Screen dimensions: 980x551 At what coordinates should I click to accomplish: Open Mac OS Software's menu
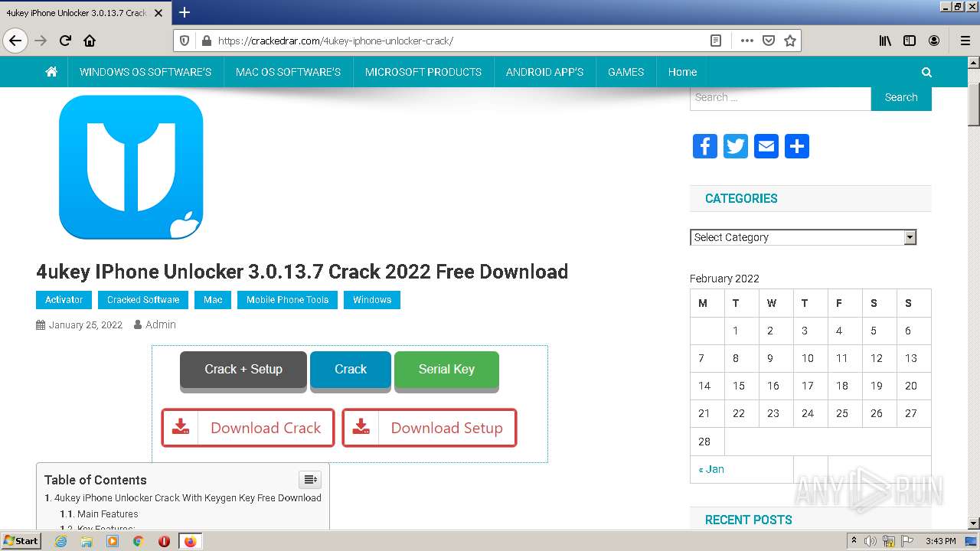[x=288, y=72]
